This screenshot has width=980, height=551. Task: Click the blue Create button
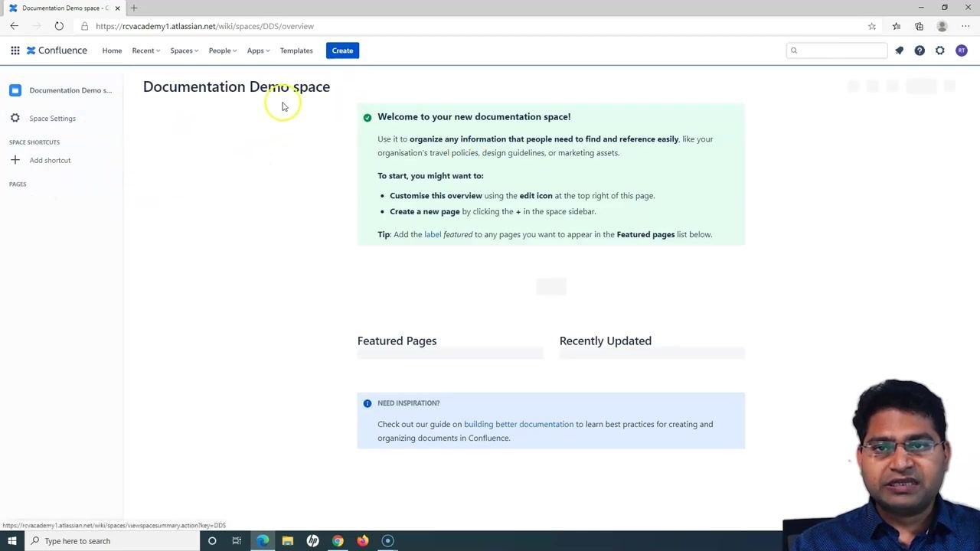342,51
